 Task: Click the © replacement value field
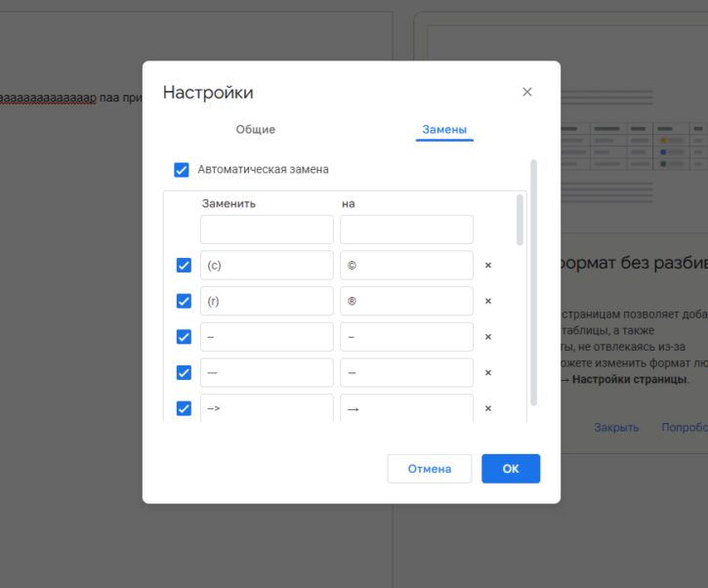click(x=406, y=266)
